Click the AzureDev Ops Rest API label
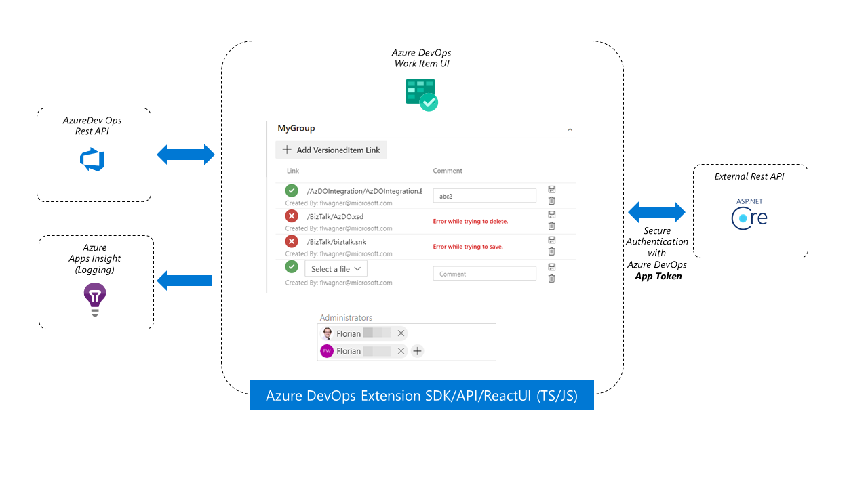 click(92, 125)
